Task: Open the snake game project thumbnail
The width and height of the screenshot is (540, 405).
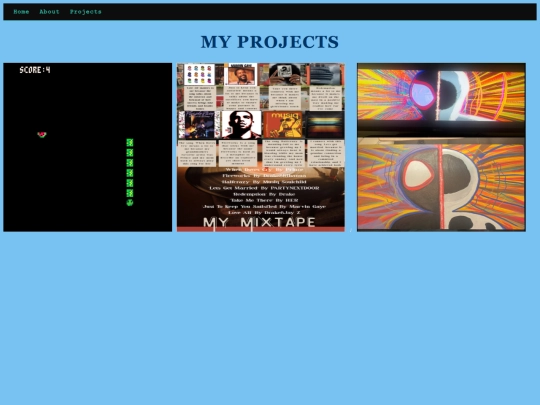Action: [87, 147]
